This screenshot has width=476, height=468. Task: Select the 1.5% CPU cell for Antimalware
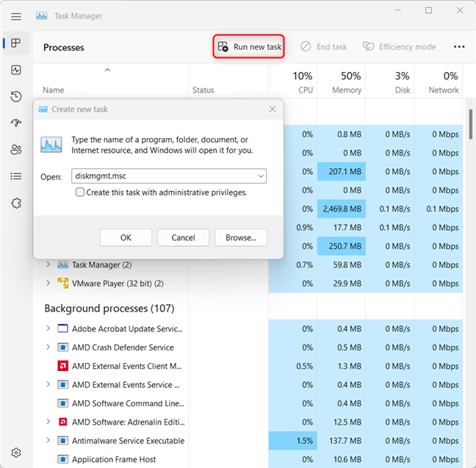tap(293, 441)
